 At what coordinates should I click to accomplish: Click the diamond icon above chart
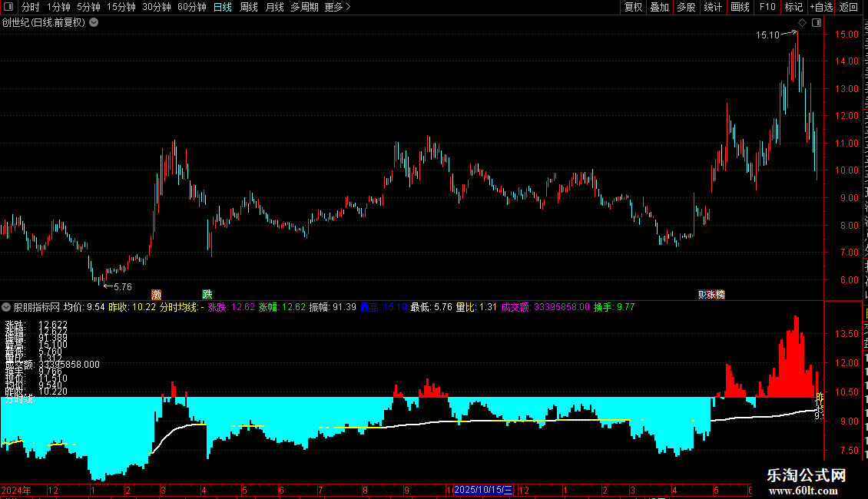coord(802,23)
